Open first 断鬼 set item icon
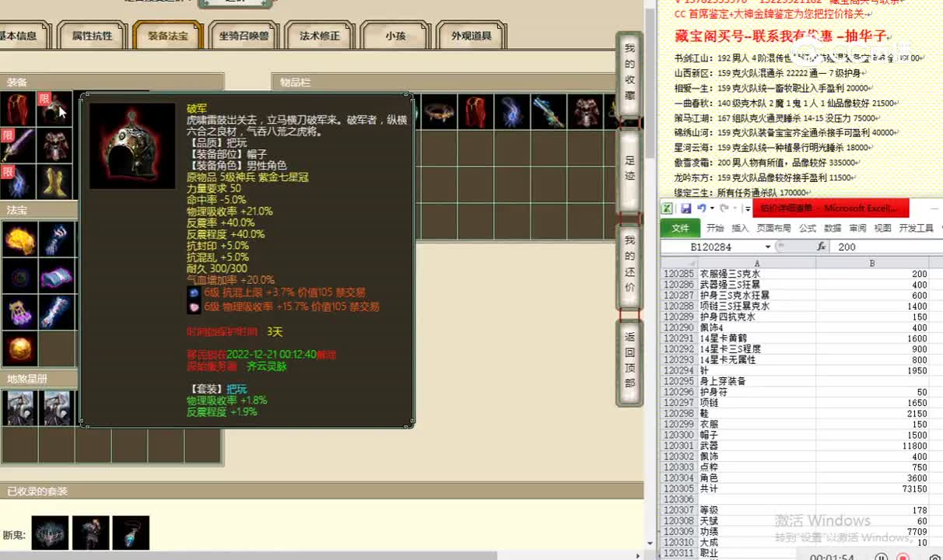The width and height of the screenshot is (943, 560). point(50,533)
